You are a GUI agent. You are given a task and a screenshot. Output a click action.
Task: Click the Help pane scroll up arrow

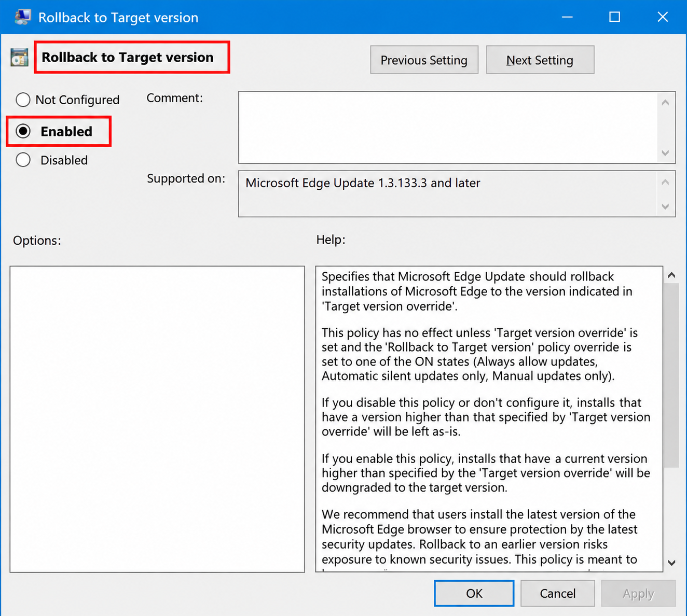click(671, 275)
